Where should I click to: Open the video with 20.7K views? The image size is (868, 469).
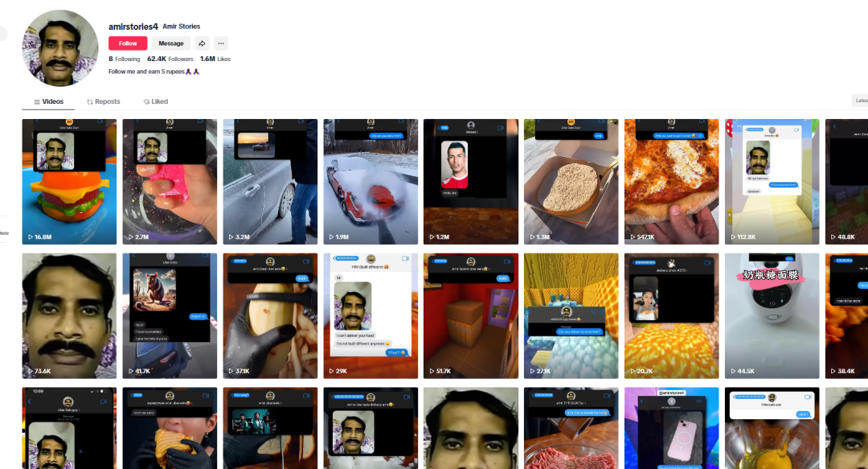pyautogui.click(x=671, y=316)
